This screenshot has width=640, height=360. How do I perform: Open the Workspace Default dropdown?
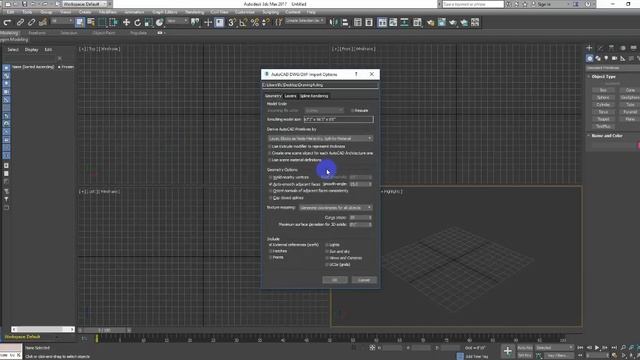pyautogui.click(x=84, y=4)
